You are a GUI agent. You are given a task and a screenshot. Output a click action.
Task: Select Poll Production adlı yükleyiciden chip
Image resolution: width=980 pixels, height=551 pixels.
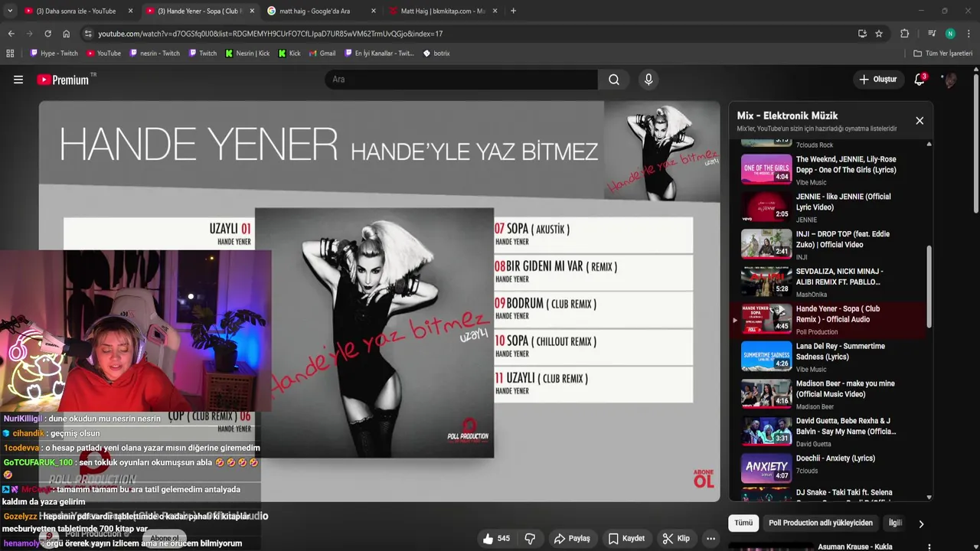coord(821,523)
